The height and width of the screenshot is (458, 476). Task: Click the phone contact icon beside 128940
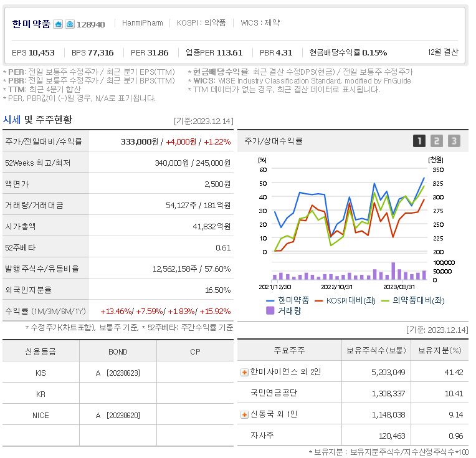(x=70, y=24)
